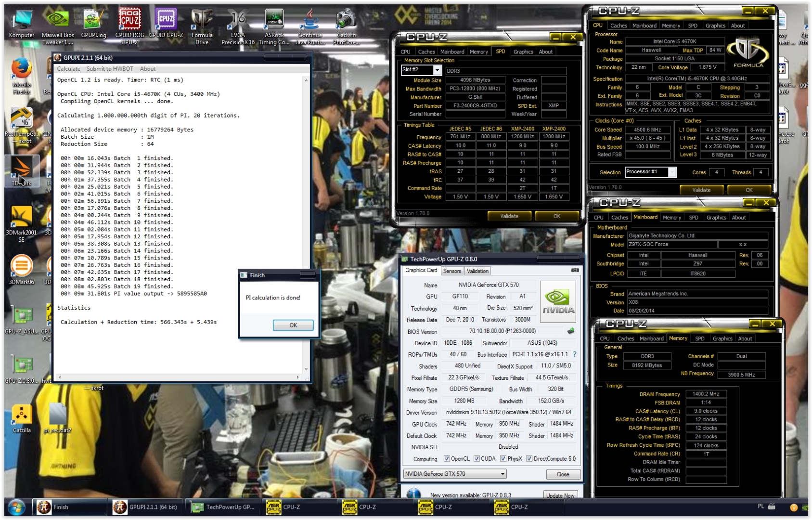Viewport: 812px width, 520px height.
Task: Open Submit to HWBOT menu in GPUPI
Action: (x=110, y=69)
